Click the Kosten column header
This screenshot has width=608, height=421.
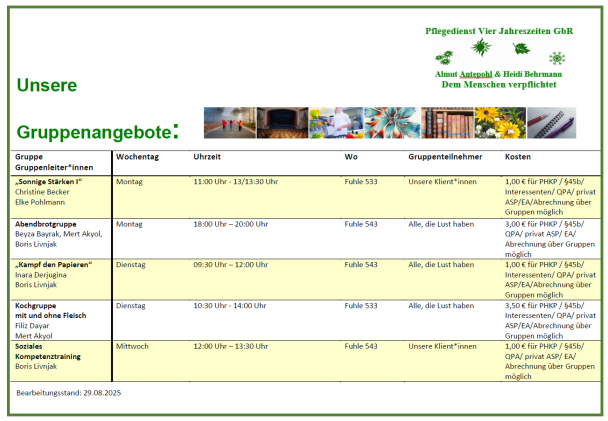pyautogui.click(x=517, y=158)
